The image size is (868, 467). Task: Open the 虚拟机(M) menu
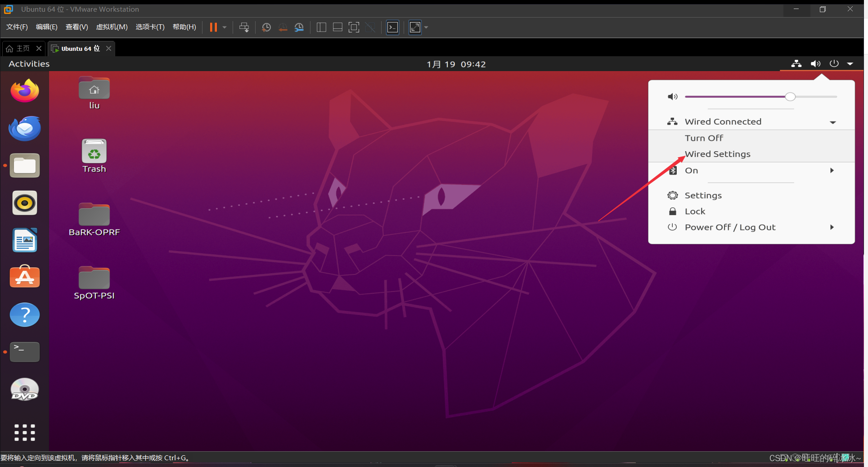(x=112, y=27)
